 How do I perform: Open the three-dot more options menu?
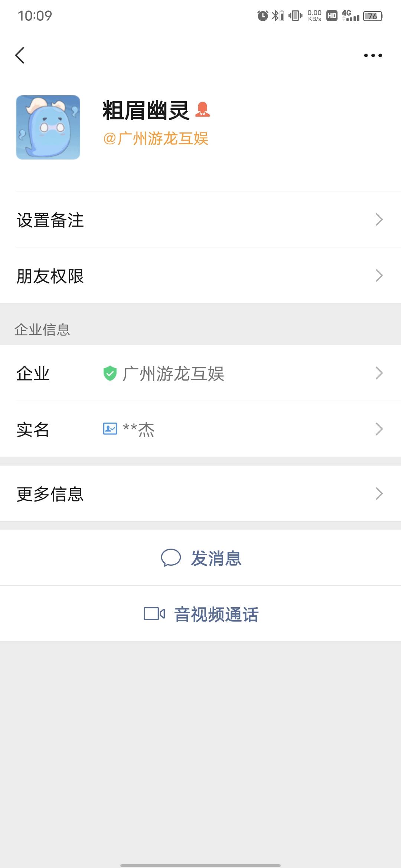[x=373, y=56]
